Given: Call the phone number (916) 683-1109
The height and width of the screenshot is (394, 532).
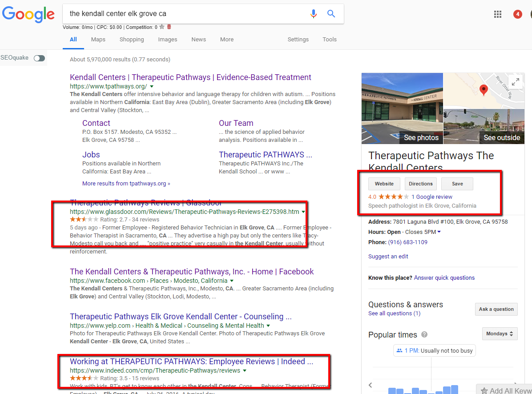Looking at the screenshot, I should [407, 242].
